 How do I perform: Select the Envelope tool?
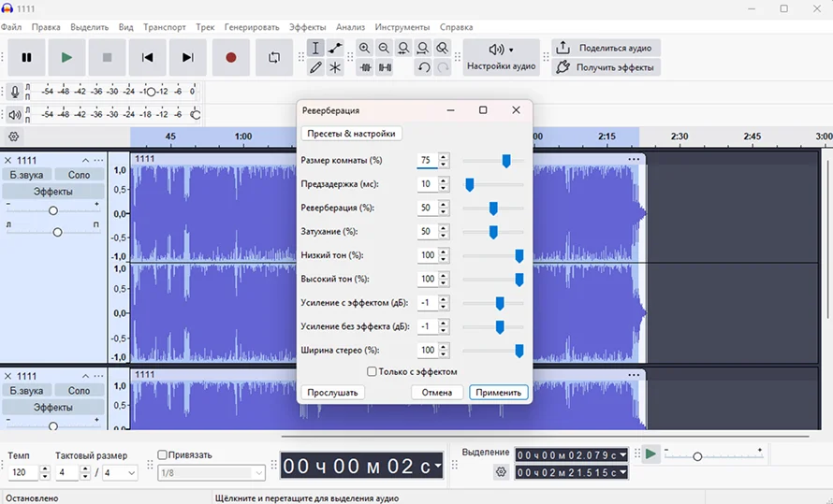(x=335, y=48)
